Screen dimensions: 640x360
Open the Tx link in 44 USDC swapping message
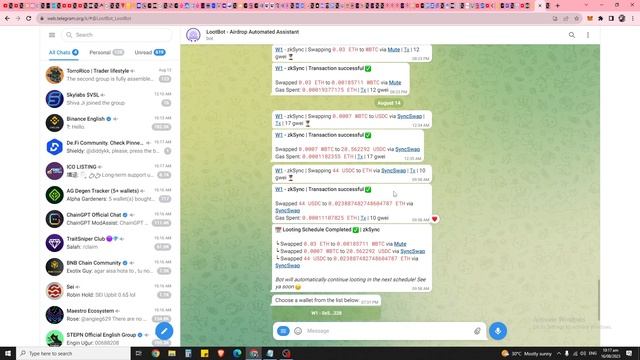click(x=413, y=171)
